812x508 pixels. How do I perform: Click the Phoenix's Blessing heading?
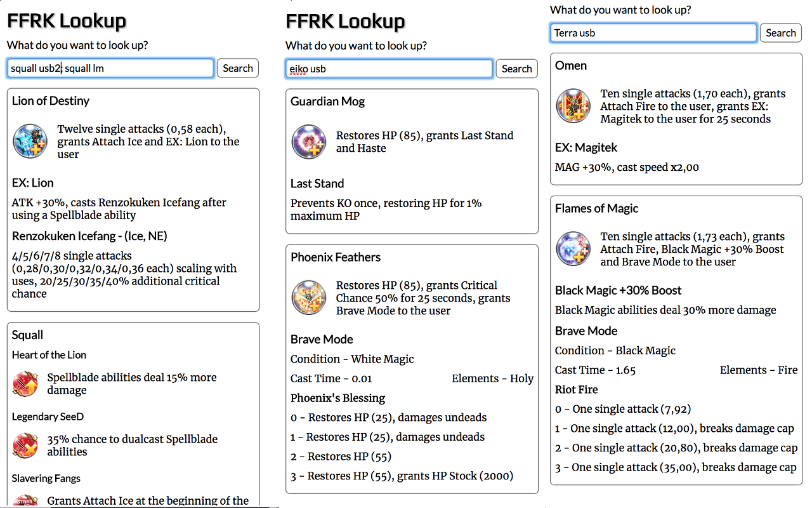click(x=338, y=398)
